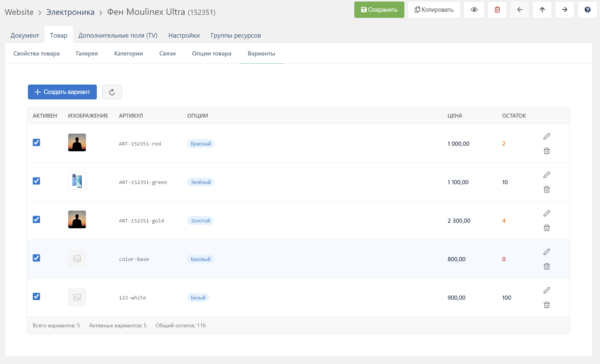Click the preview eye icon in toolbar
Viewport: 600px width, 364px height.
click(x=474, y=10)
